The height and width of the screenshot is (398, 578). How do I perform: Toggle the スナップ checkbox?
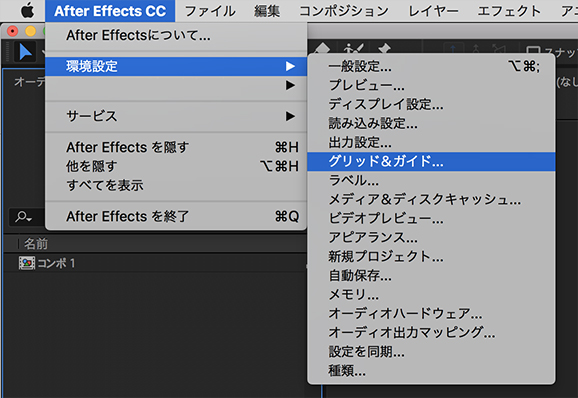(x=533, y=51)
